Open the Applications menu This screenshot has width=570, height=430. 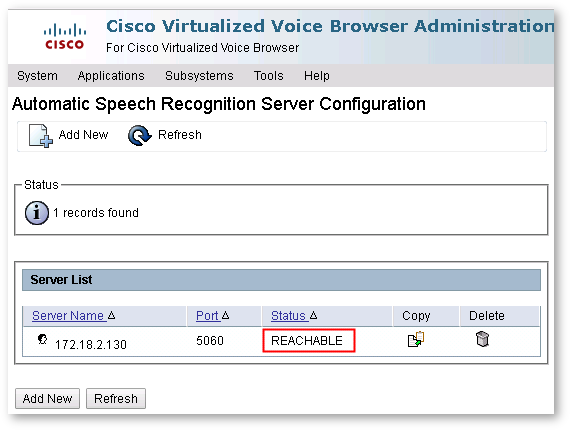coord(111,76)
